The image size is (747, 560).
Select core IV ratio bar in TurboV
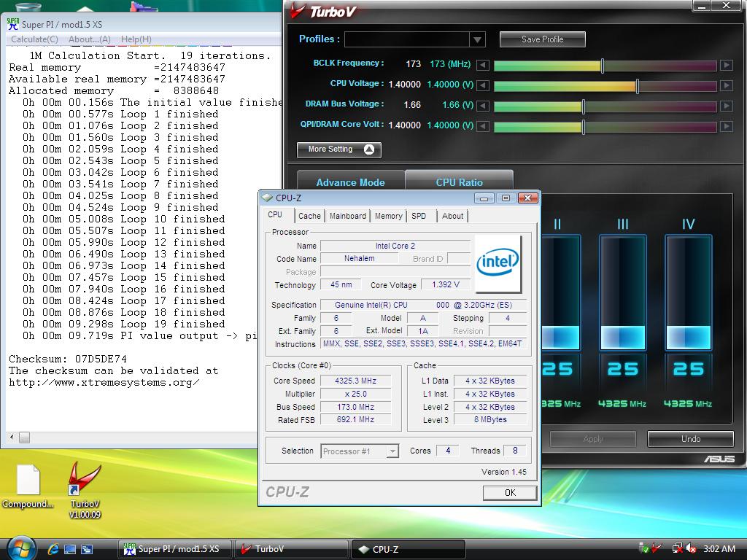coord(688,292)
